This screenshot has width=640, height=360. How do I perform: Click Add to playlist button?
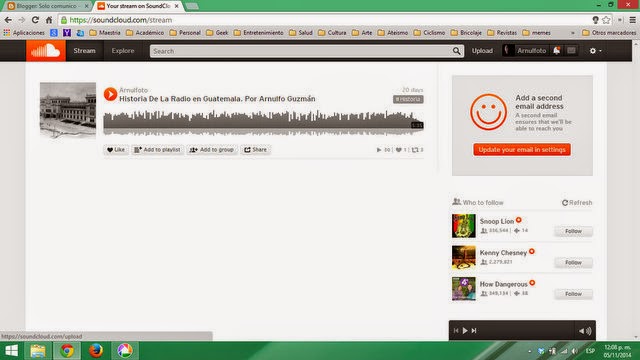[157, 150]
